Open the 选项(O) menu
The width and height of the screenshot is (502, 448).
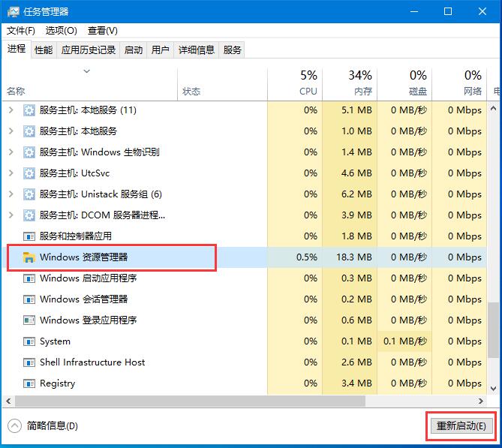click(x=61, y=31)
